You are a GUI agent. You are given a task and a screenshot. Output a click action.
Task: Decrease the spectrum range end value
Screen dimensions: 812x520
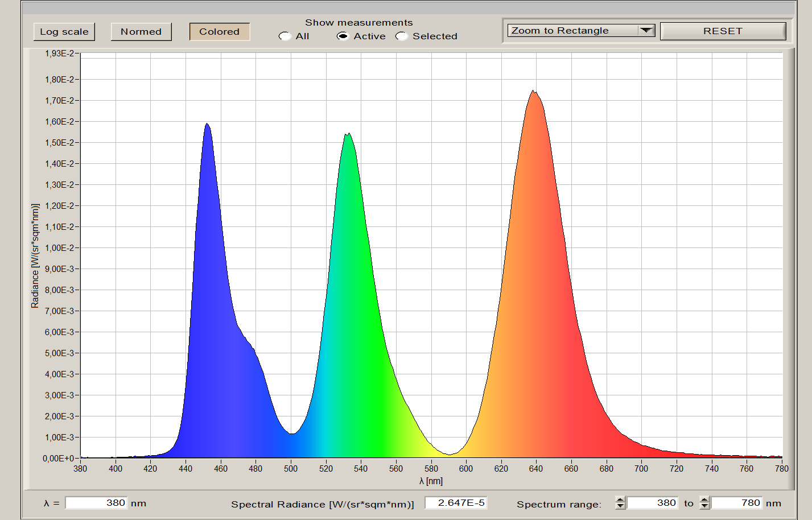[704, 506]
